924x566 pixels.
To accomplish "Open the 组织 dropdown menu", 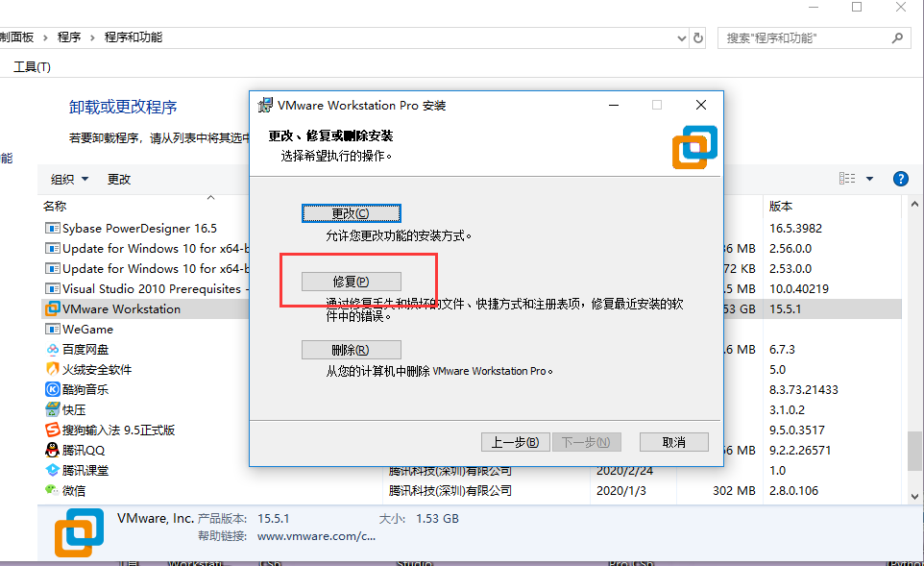I will pyautogui.click(x=67, y=179).
